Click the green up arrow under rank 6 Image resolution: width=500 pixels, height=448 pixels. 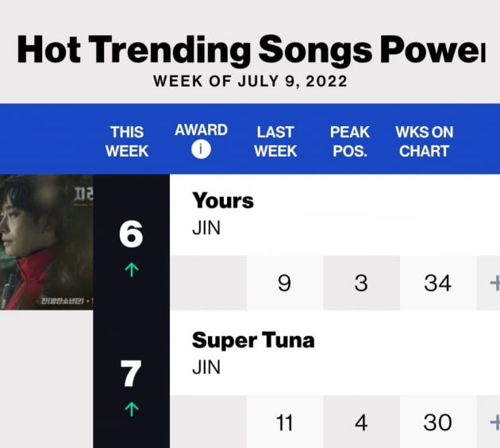pos(132,270)
